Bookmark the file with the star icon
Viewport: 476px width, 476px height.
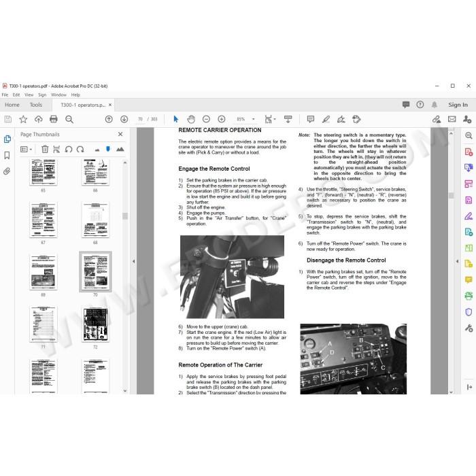23,119
